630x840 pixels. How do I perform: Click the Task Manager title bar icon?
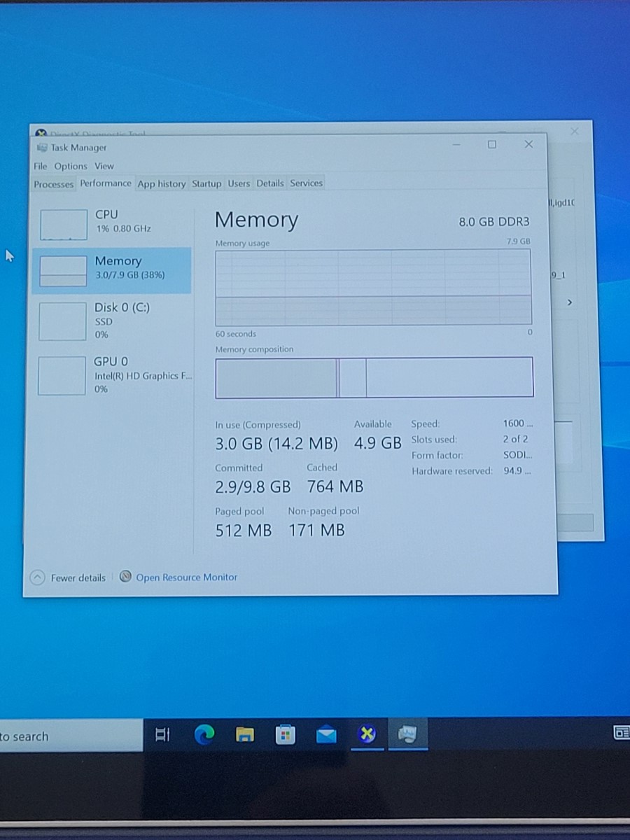coord(41,148)
